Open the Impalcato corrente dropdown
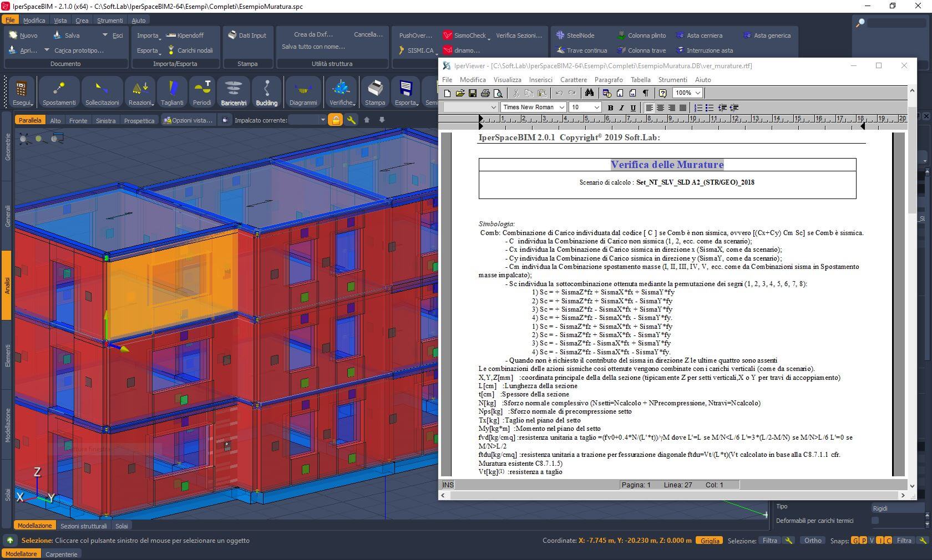Screen dimensions: 932x560 323,120
